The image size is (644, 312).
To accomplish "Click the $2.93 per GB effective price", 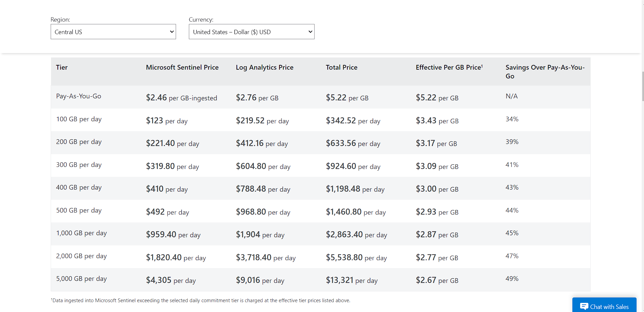I will (437, 212).
